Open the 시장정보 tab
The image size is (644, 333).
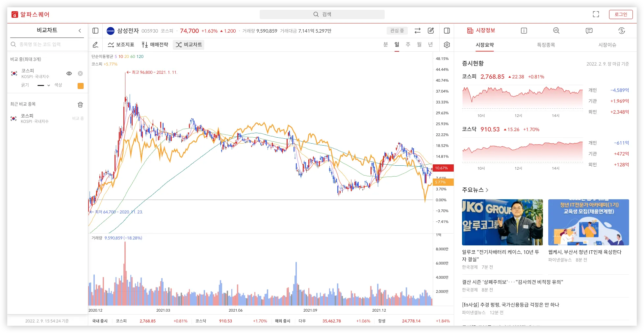(481, 30)
